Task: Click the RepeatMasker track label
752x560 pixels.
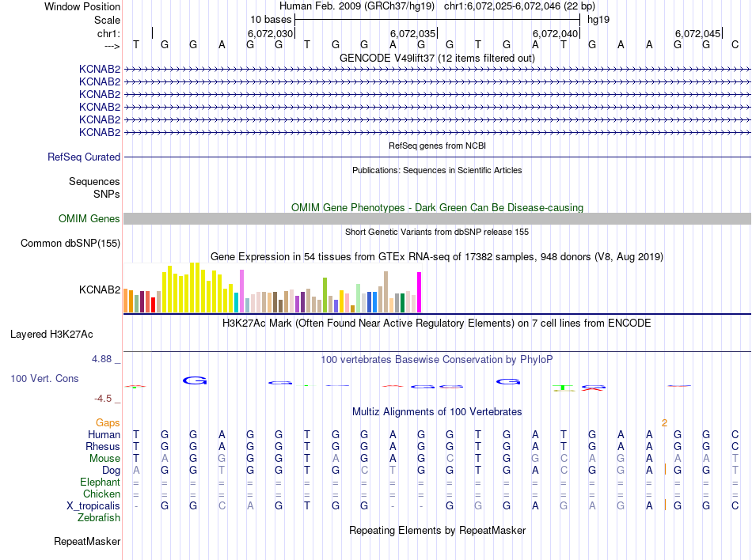Action: (x=87, y=542)
